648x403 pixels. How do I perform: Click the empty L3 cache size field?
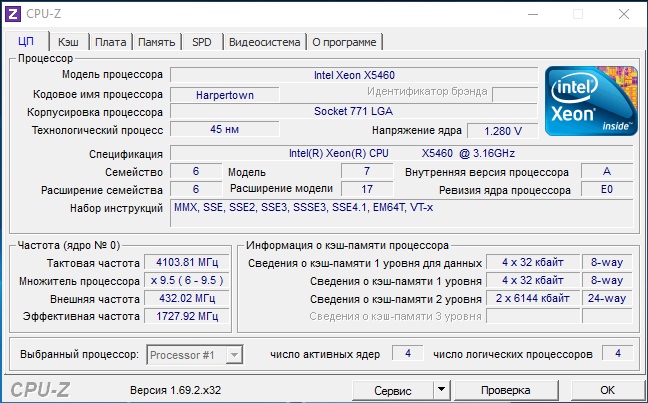(x=533, y=317)
